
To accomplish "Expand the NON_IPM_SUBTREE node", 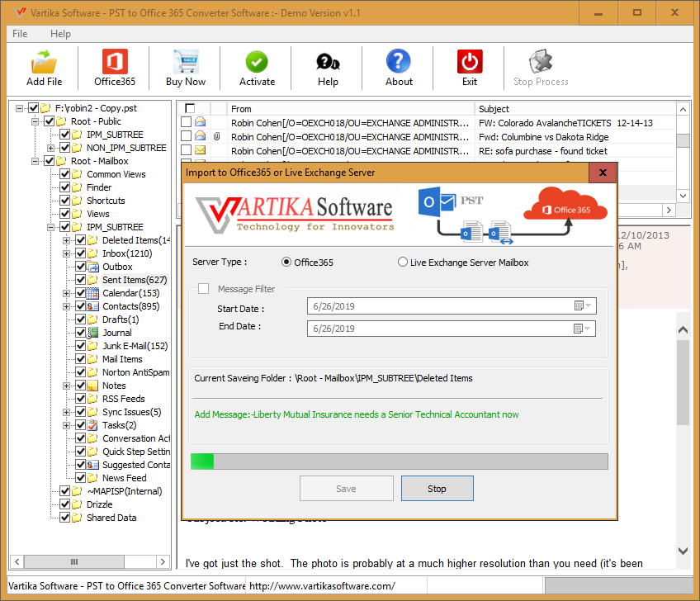I will 51,148.
